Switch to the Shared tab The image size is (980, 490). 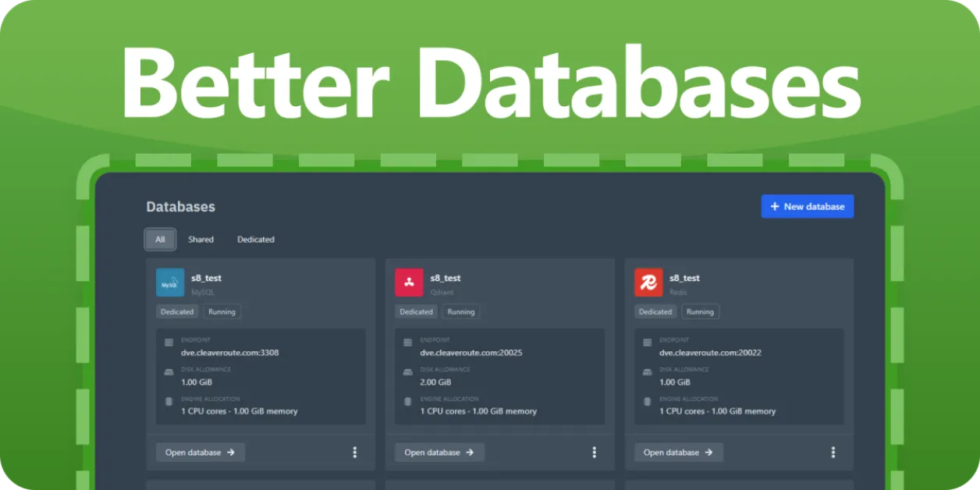[x=201, y=240]
